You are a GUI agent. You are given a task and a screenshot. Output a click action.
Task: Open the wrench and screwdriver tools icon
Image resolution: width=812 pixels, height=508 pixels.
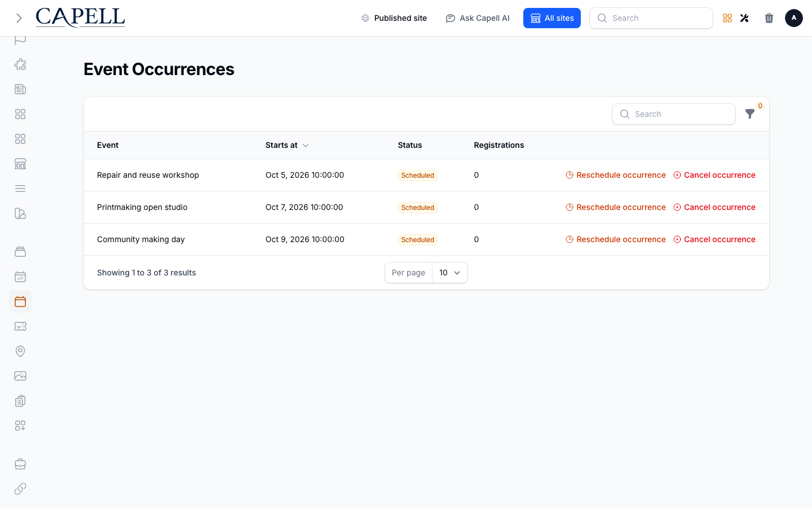(744, 18)
